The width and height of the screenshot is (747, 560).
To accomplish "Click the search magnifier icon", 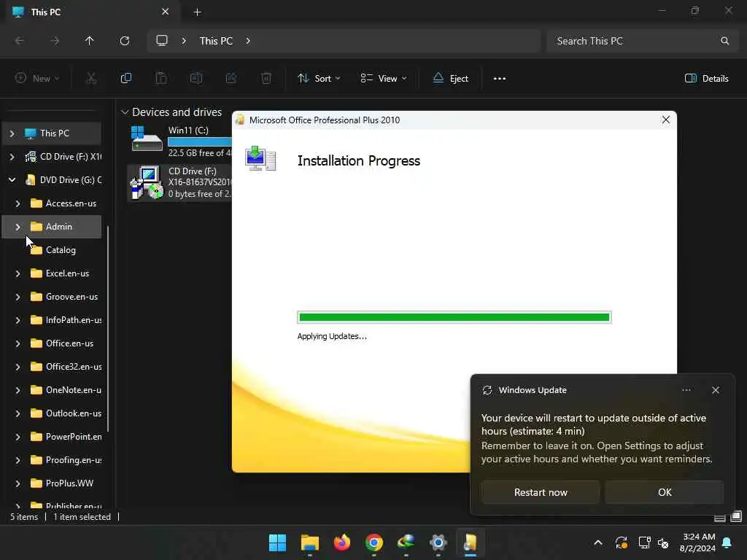I will coord(724,41).
